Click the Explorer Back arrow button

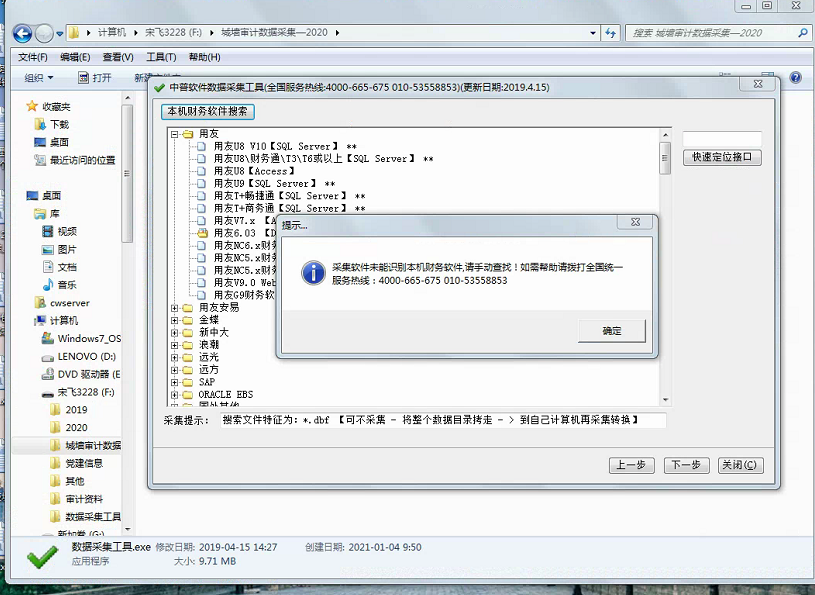[22, 34]
